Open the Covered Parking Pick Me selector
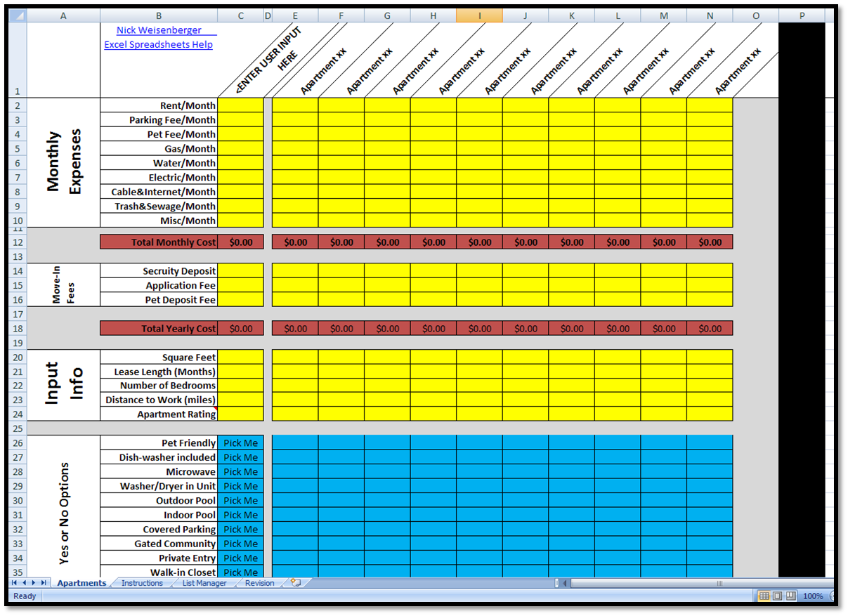 (240, 529)
